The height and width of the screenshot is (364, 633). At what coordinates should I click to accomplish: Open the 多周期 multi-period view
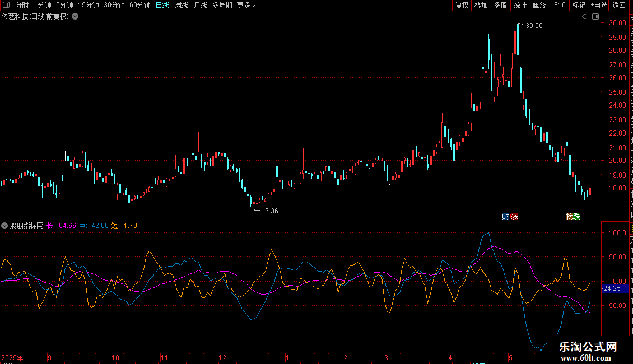[222, 5]
